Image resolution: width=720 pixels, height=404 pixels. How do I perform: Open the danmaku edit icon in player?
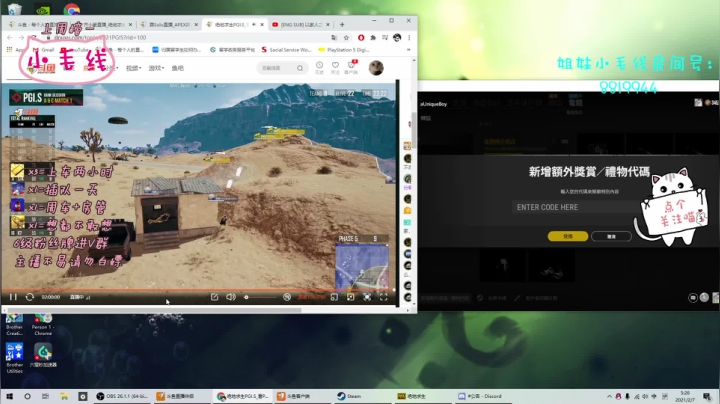[x=214, y=297]
